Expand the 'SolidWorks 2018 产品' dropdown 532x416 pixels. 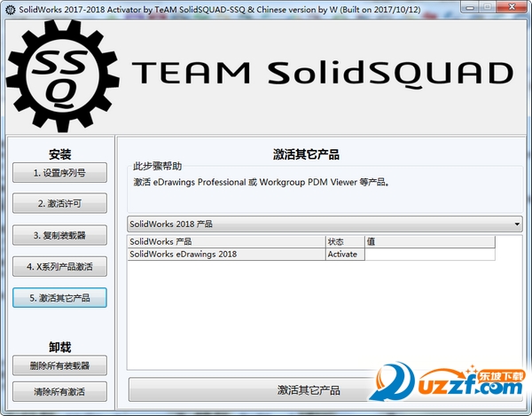[x=325, y=224]
